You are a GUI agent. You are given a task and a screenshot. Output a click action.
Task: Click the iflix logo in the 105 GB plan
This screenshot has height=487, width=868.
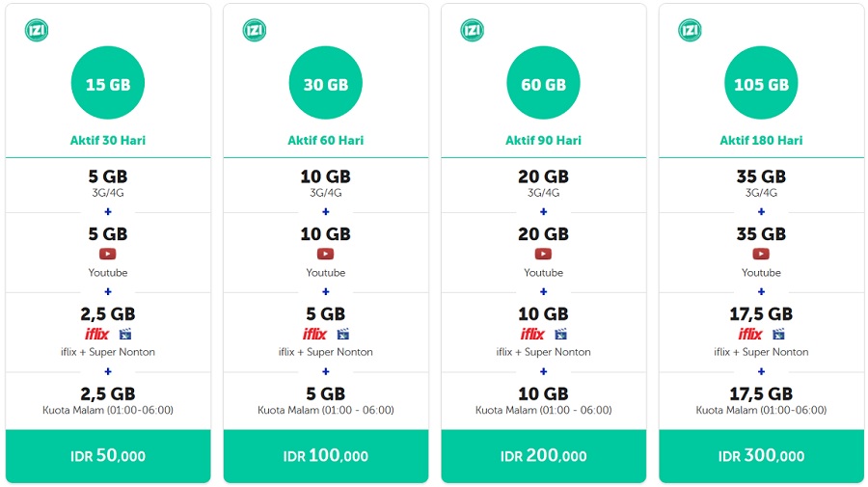tap(750, 335)
